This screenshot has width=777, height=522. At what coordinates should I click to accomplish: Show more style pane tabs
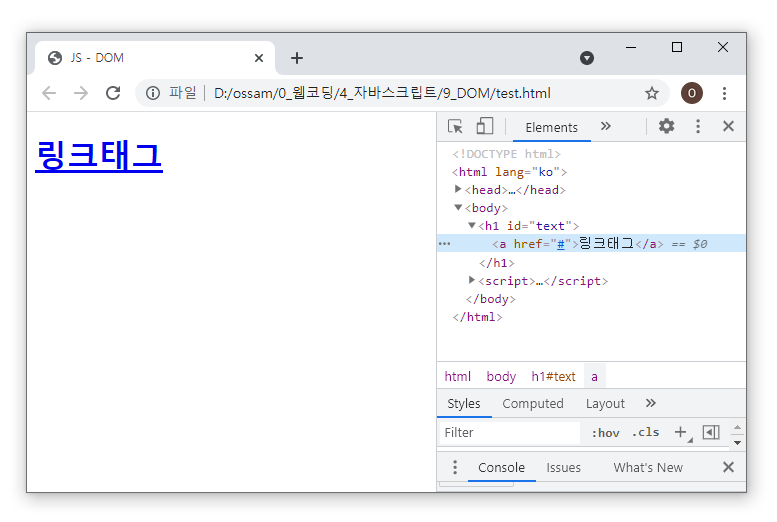[x=651, y=403]
